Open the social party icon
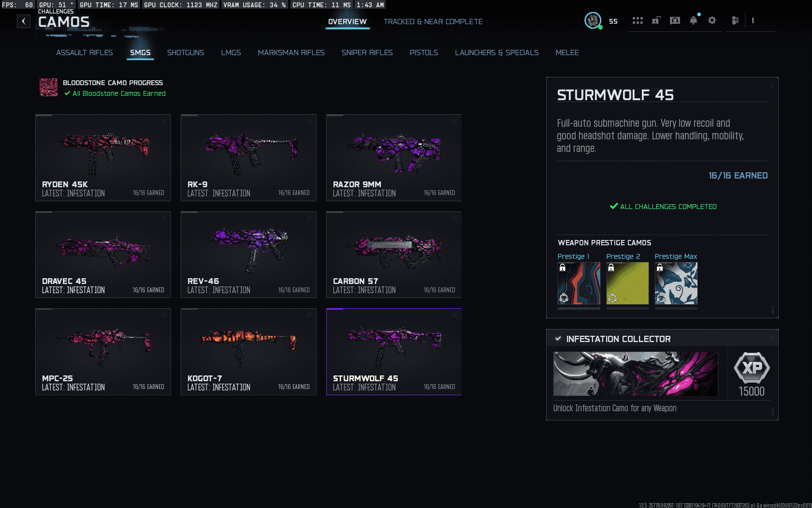 point(735,21)
